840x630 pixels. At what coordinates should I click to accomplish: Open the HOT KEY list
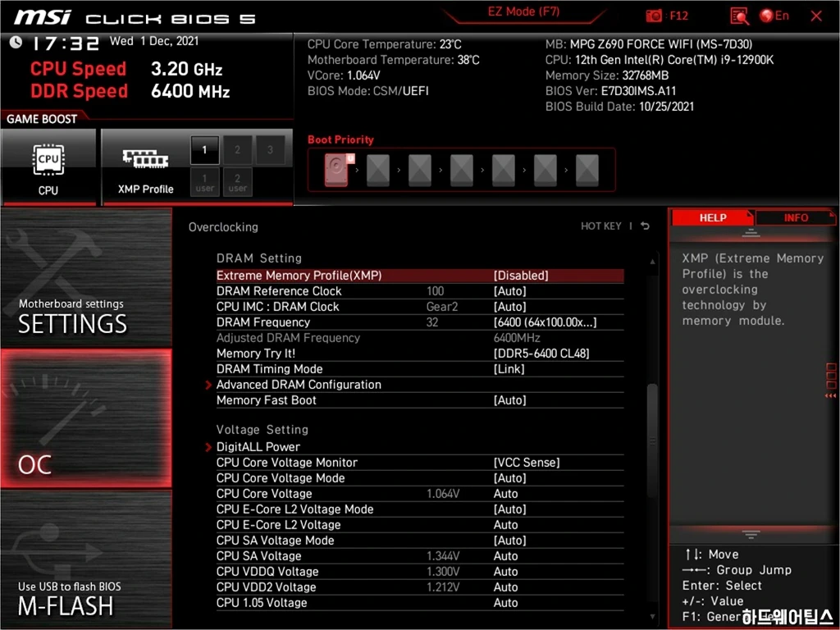(x=601, y=226)
